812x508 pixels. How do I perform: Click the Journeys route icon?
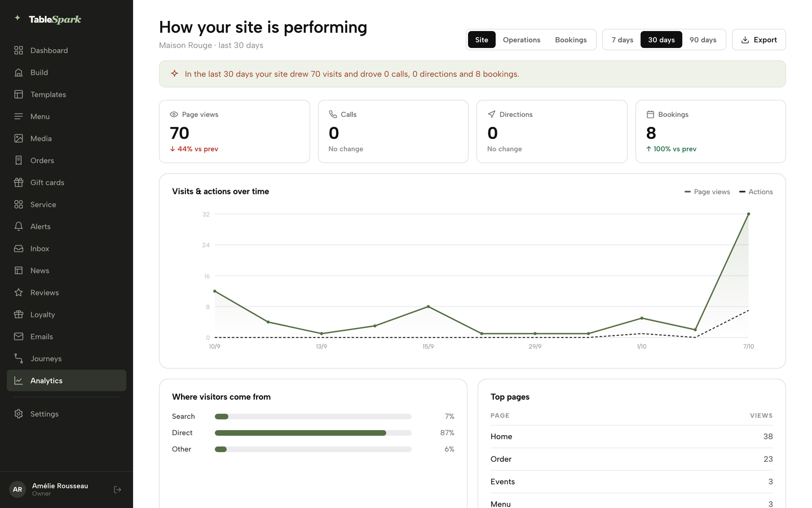coord(19,358)
